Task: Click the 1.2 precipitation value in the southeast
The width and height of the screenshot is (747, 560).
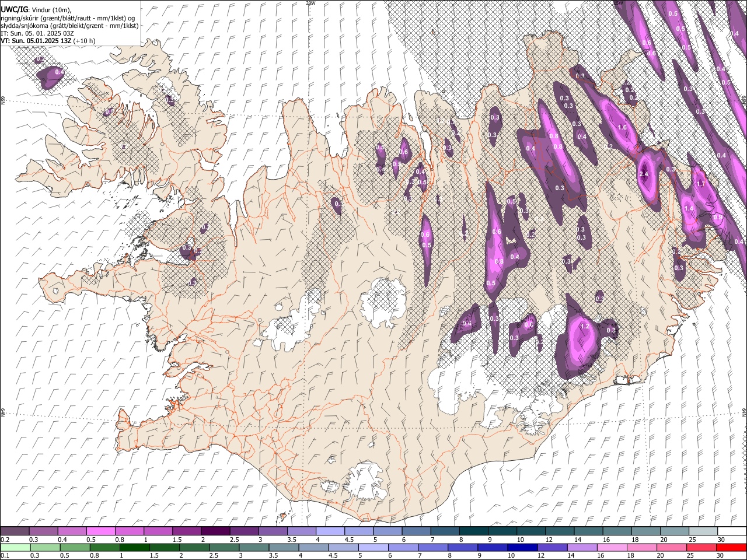Action: coord(585,327)
